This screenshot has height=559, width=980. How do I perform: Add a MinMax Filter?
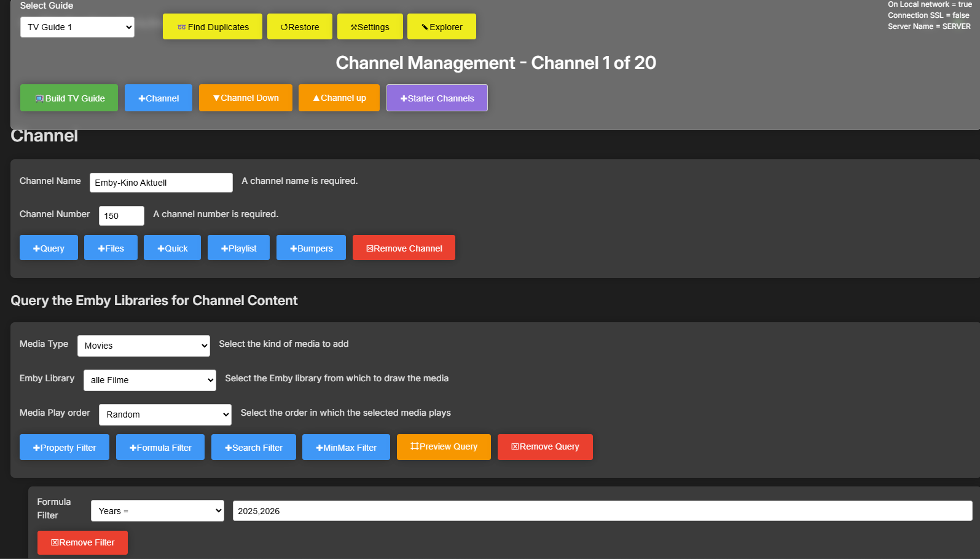(x=346, y=447)
